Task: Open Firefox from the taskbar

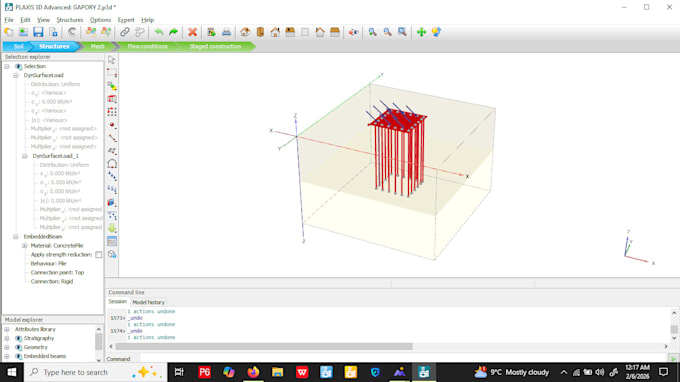Action: [253, 372]
